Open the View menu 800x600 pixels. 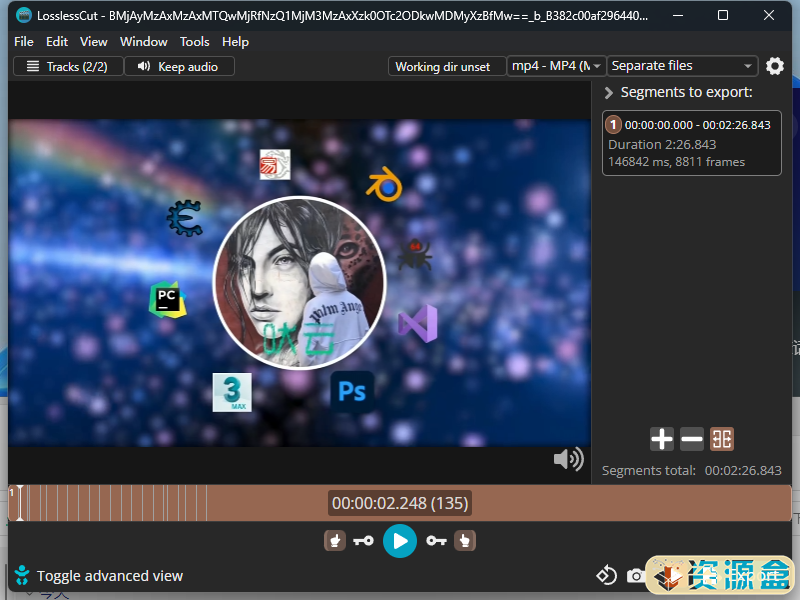tap(93, 42)
